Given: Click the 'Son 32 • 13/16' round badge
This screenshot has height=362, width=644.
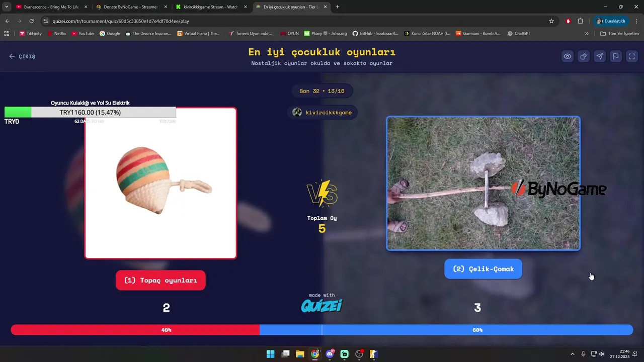Looking at the screenshot, I should coord(322,91).
